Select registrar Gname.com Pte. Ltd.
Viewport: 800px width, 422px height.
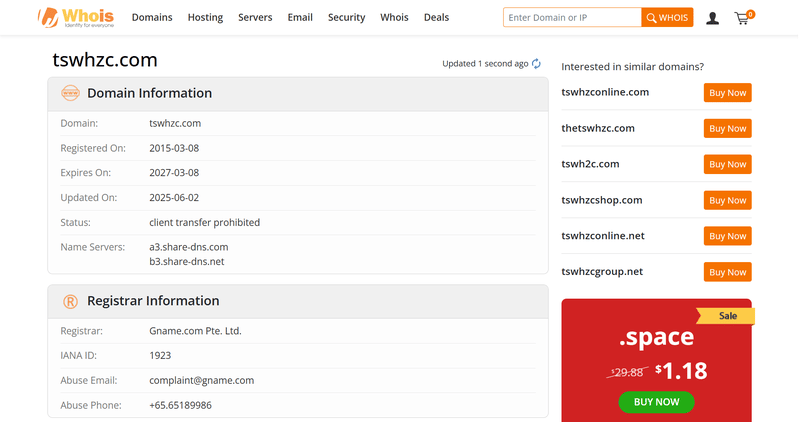pos(195,331)
